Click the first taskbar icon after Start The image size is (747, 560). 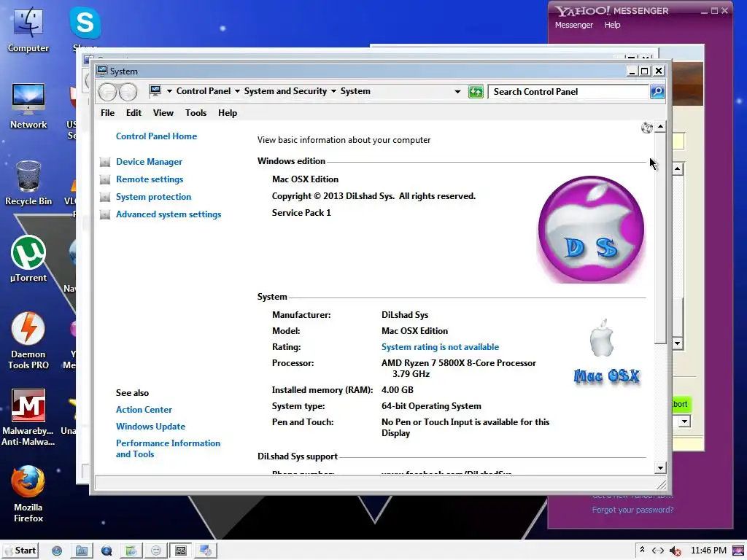57,551
